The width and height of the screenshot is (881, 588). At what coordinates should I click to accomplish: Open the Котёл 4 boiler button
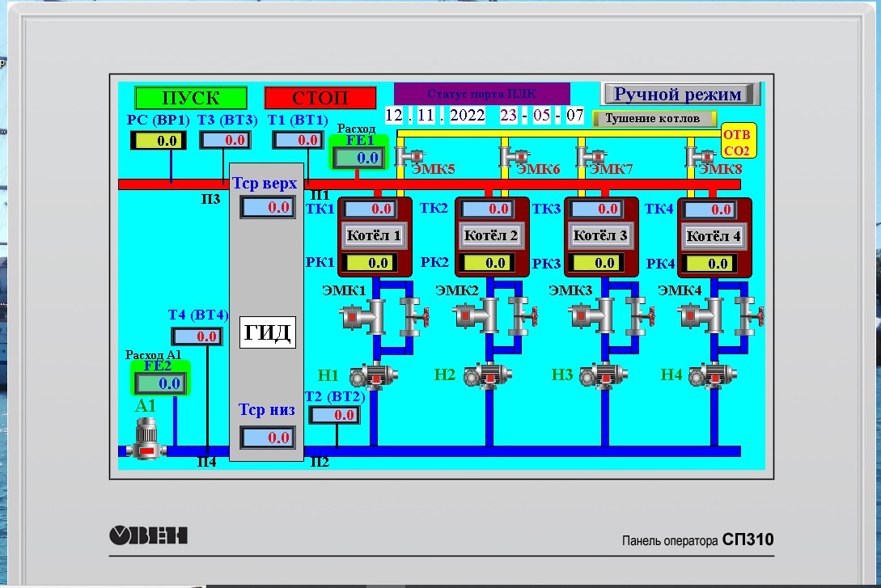pyautogui.click(x=714, y=236)
